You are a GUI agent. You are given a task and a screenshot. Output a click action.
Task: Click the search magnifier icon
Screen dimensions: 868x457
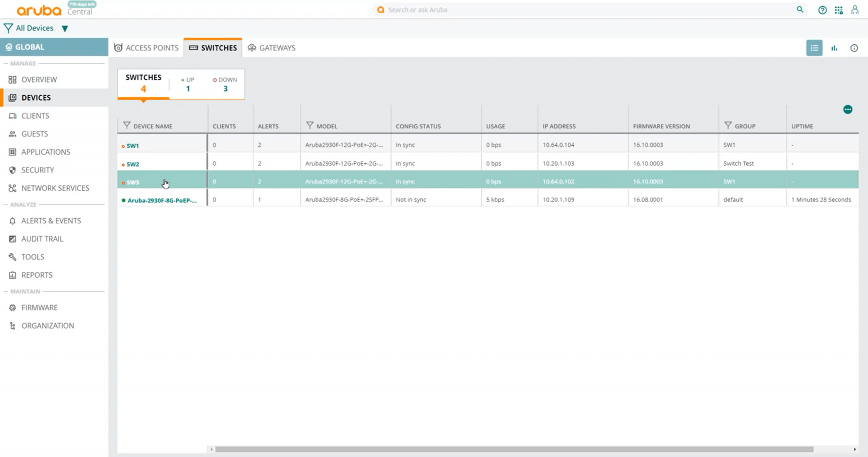[800, 9]
